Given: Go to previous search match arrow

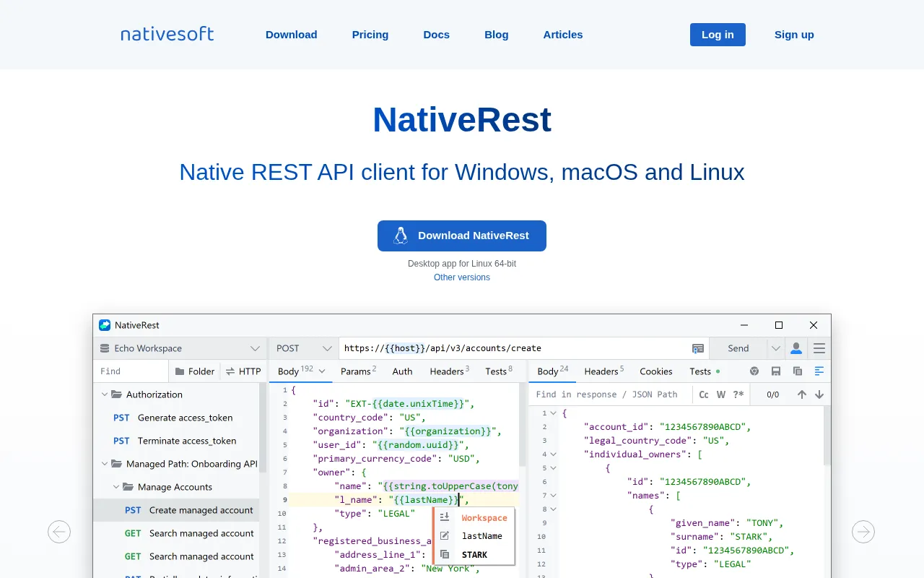Looking at the screenshot, I should click(x=802, y=394).
